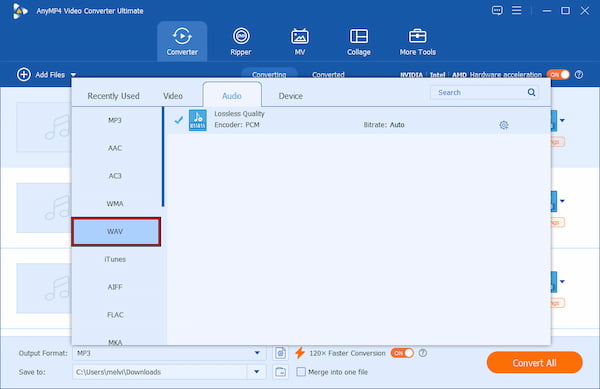Toggle 120x Faster Conversion switch
600x389 pixels.
point(402,353)
